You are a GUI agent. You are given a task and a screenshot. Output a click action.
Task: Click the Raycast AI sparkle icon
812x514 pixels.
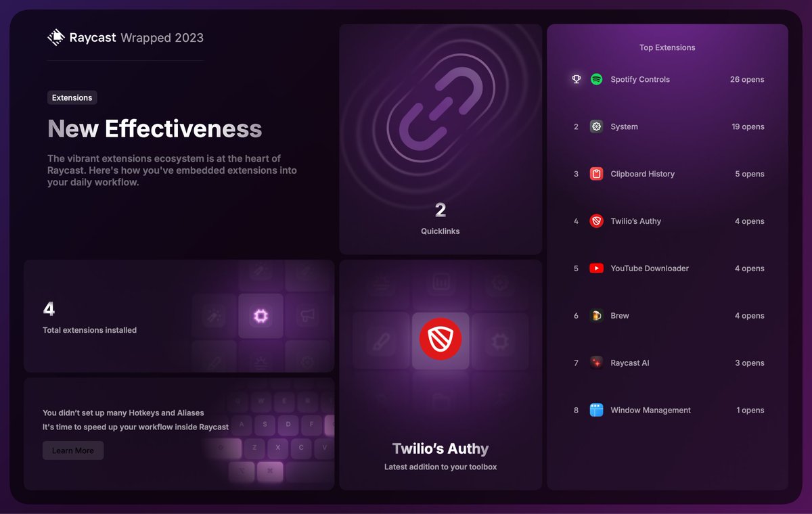(x=596, y=363)
